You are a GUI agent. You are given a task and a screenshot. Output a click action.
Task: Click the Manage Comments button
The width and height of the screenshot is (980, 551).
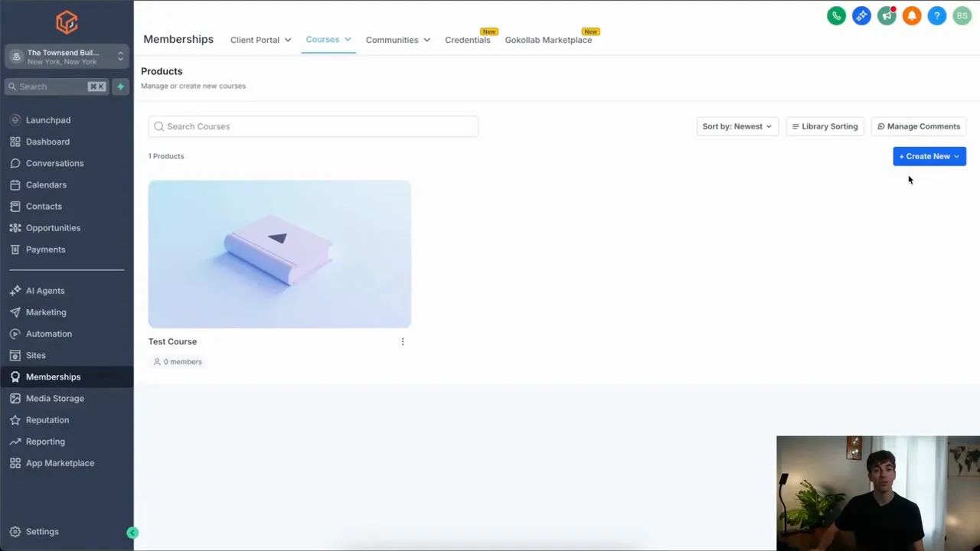click(x=919, y=126)
